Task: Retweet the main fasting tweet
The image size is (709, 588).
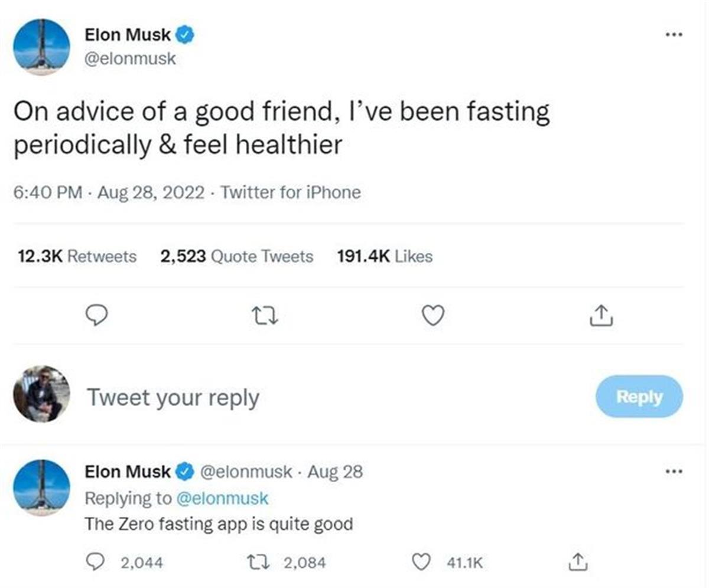Action: click(x=265, y=317)
